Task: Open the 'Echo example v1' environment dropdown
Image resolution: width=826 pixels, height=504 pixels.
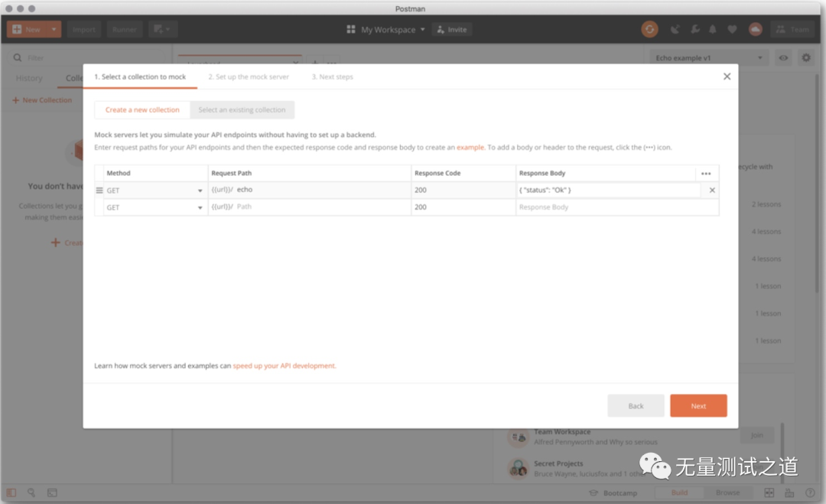Action: click(709, 58)
